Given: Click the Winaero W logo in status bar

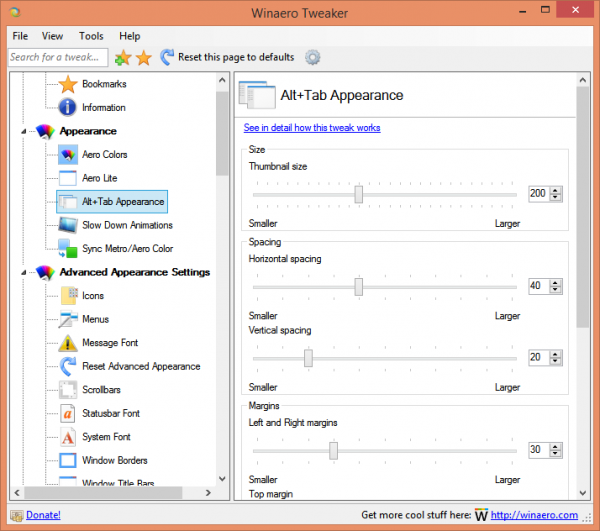Looking at the screenshot, I should click(481, 515).
